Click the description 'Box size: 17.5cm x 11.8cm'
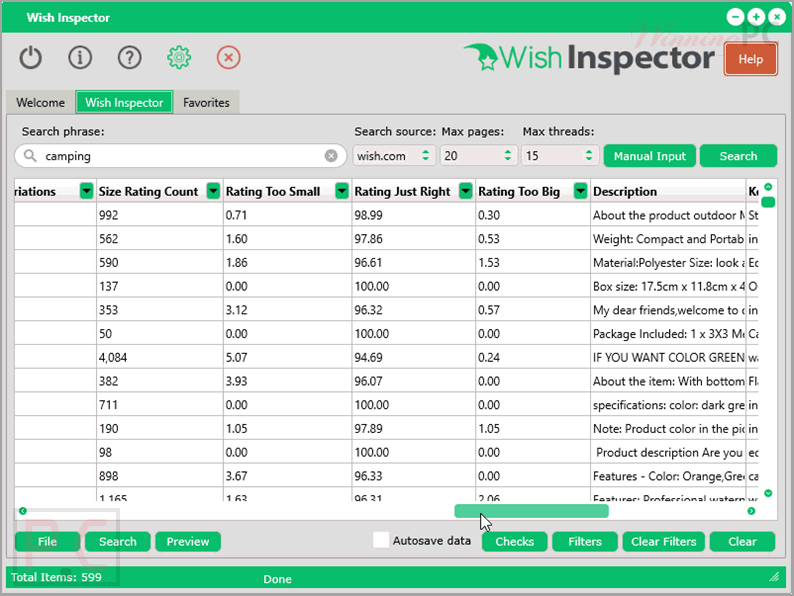This screenshot has height=596, width=794. [668, 286]
